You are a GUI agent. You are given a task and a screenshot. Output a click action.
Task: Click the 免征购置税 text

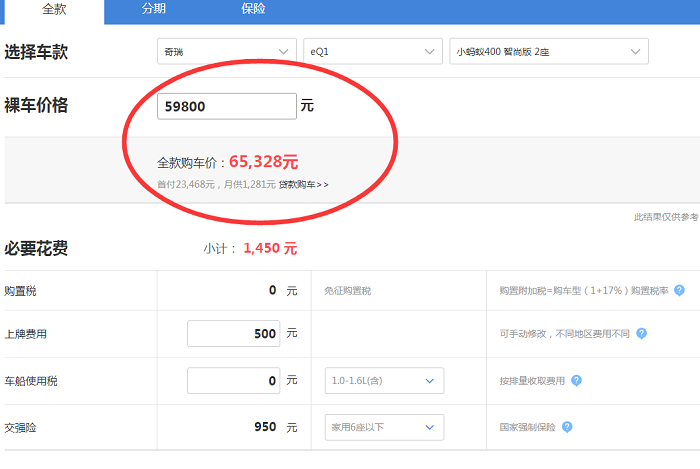point(347,291)
